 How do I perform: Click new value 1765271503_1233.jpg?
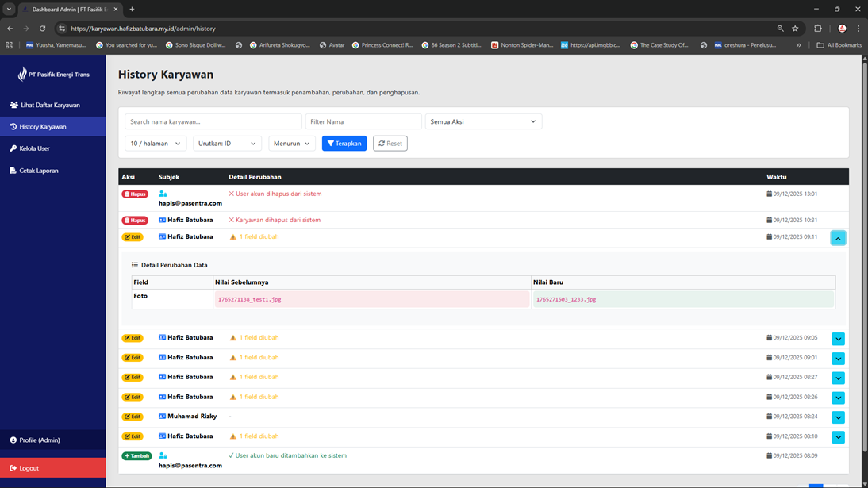click(x=567, y=300)
